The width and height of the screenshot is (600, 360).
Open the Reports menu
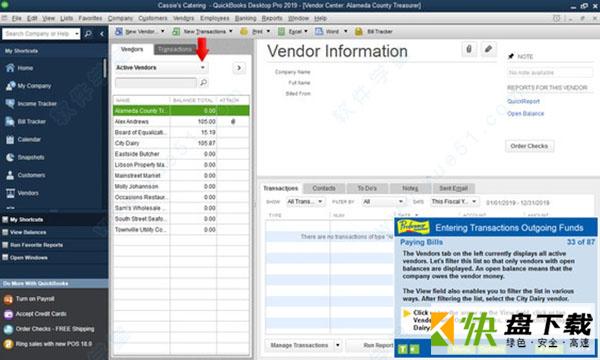point(272,18)
